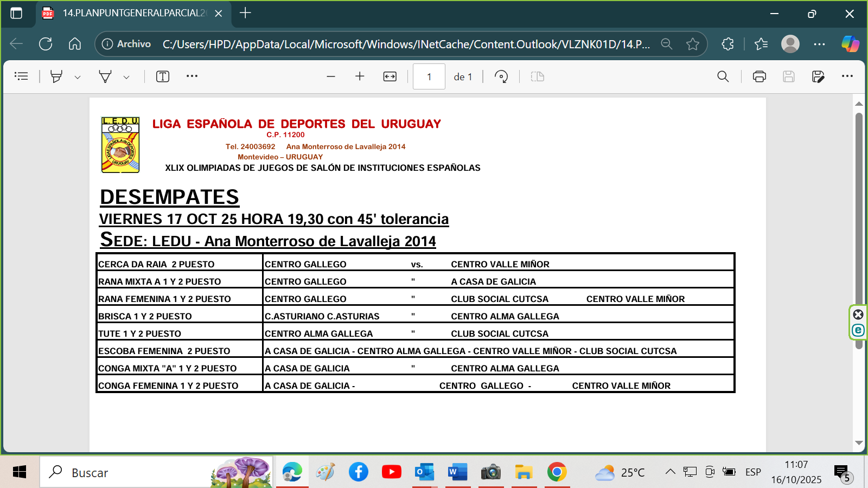
Task: Open a new browser tab
Action: click(x=245, y=13)
